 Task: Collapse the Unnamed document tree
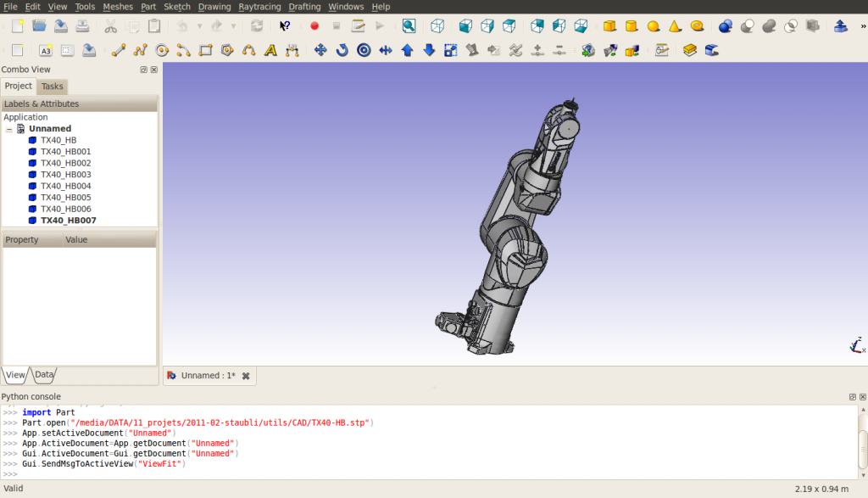coord(8,129)
